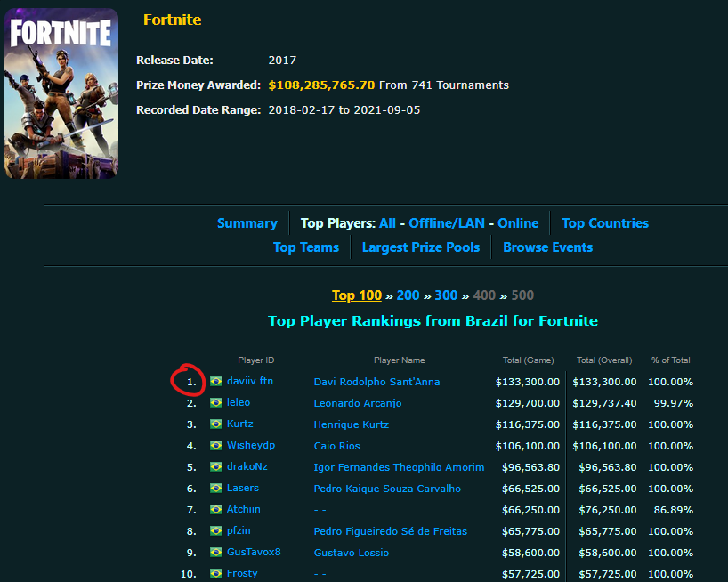Click the % of Total column header
This screenshot has width=728, height=582.
(670, 360)
